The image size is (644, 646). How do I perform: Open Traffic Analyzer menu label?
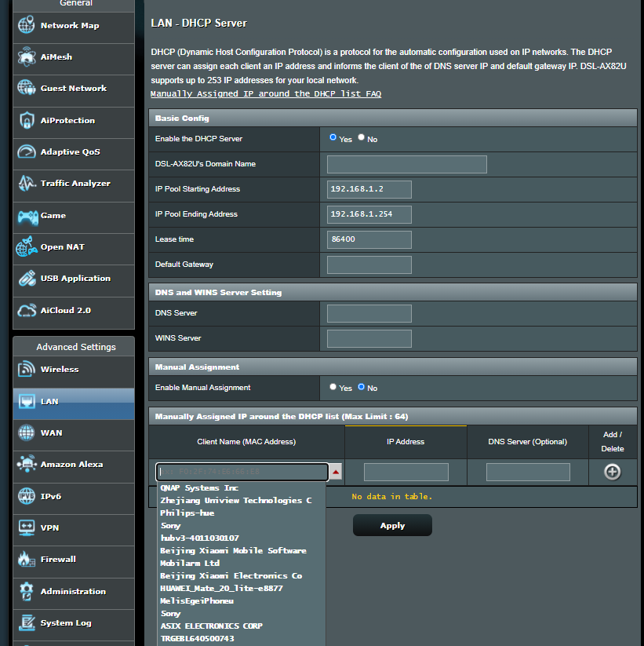pos(75,184)
